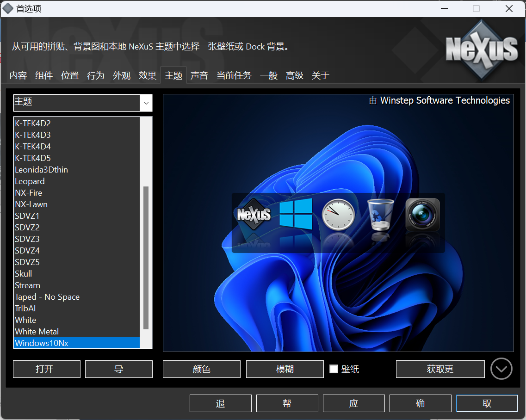Click the recycle bin icon in dock preview
The height and width of the screenshot is (420, 526).
380,214
